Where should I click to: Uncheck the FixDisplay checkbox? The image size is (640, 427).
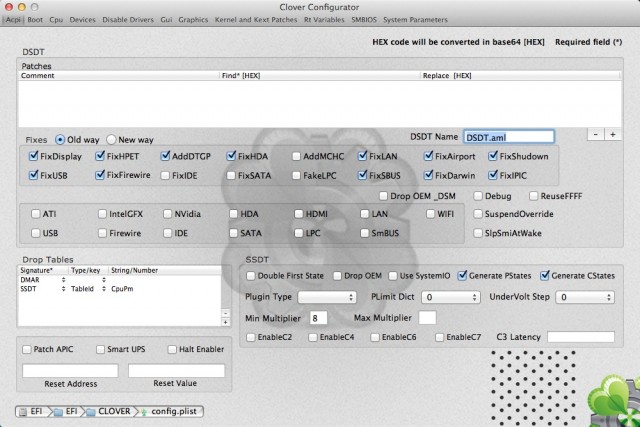pyautogui.click(x=33, y=156)
